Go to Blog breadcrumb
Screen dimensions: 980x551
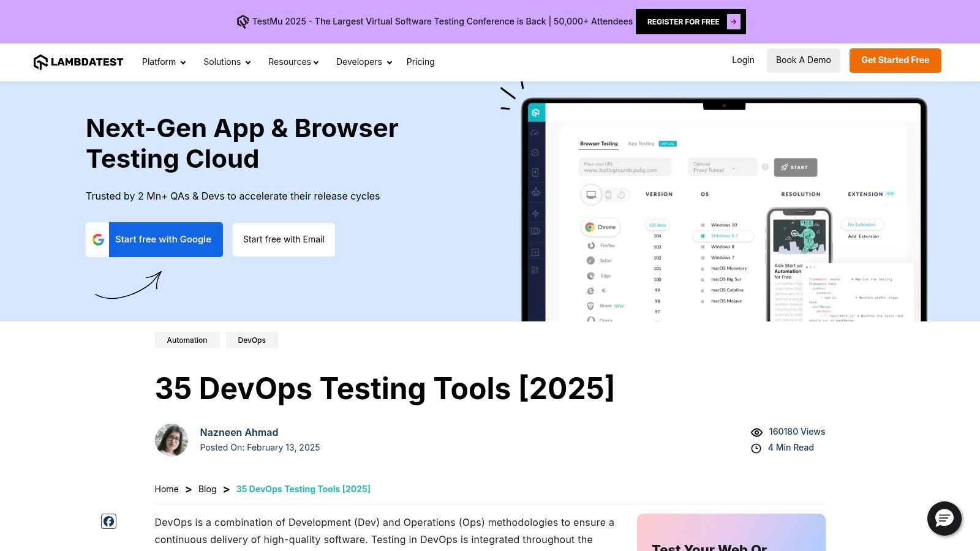pyautogui.click(x=208, y=489)
